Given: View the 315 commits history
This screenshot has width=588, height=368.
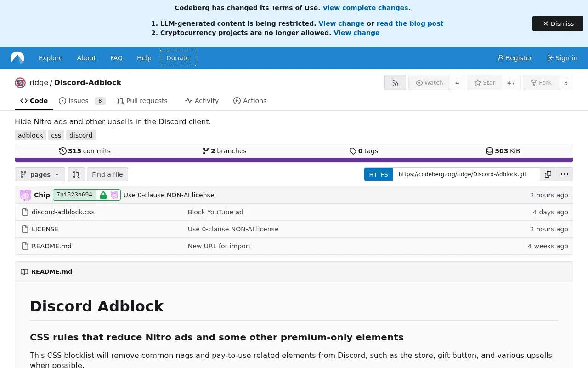Looking at the screenshot, I should click(x=85, y=151).
